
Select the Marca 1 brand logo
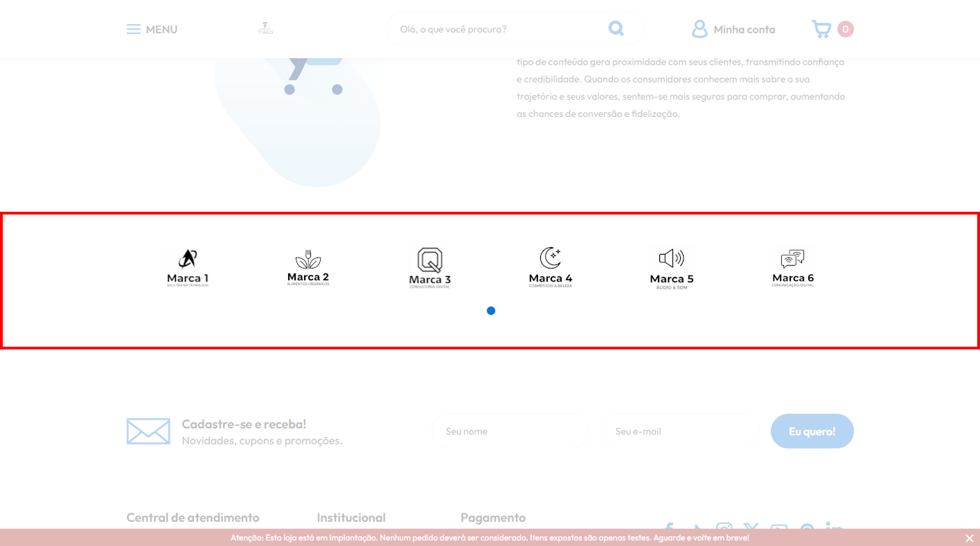[x=188, y=267]
